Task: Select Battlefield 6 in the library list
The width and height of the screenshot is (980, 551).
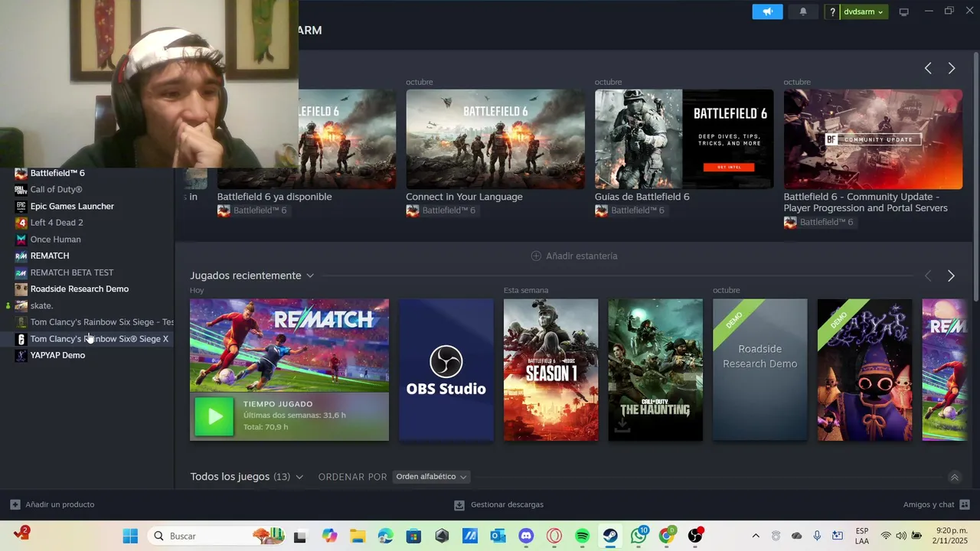Action: click(57, 173)
